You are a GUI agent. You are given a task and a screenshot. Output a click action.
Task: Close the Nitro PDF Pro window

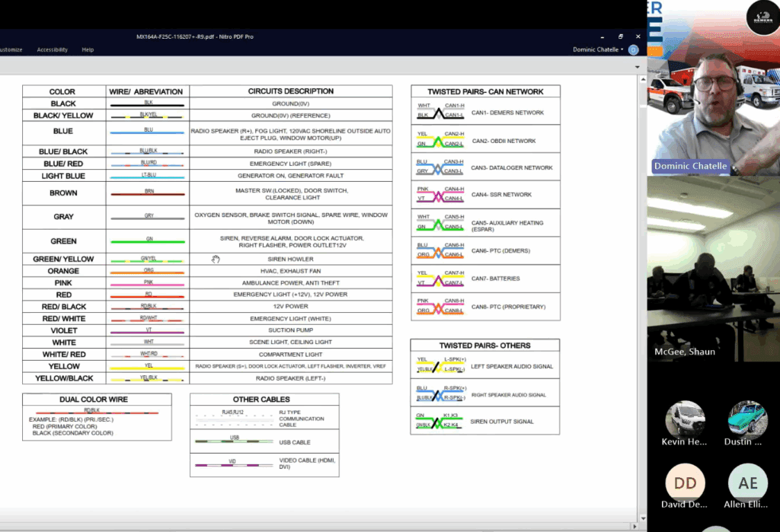tap(638, 37)
